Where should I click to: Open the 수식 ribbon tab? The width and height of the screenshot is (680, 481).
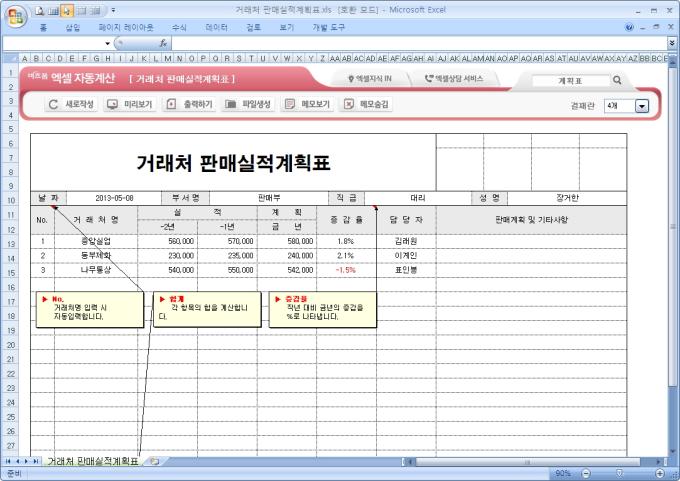click(179, 27)
